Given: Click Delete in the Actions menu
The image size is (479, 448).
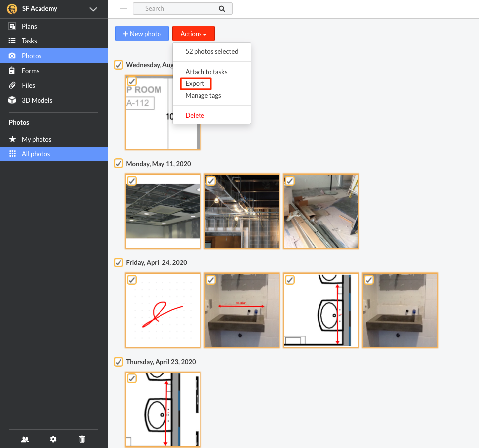Looking at the screenshot, I should tap(195, 115).
